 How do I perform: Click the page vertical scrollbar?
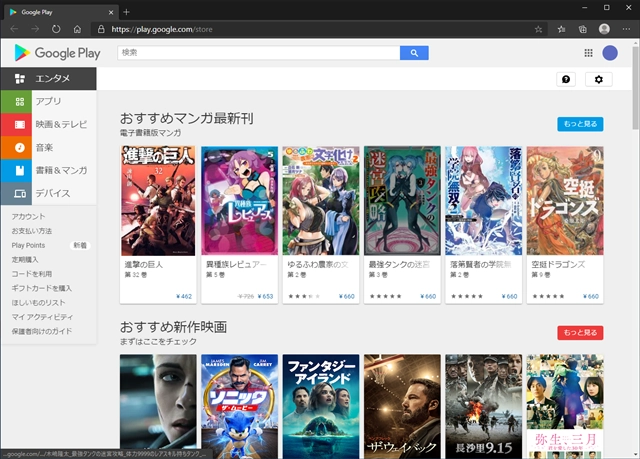(x=636, y=89)
